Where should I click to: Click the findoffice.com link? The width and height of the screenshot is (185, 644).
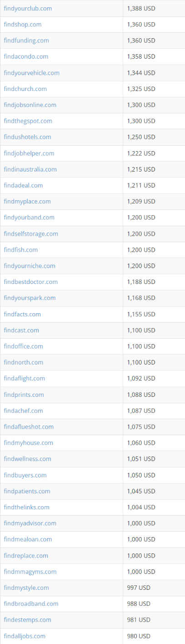point(24,346)
